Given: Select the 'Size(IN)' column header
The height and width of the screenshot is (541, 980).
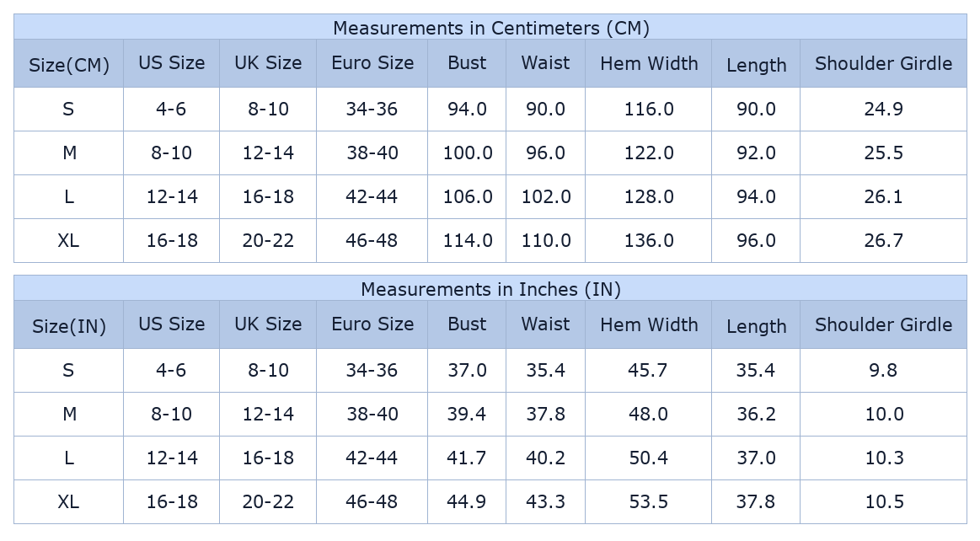Looking at the screenshot, I should [x=69, y=326].
